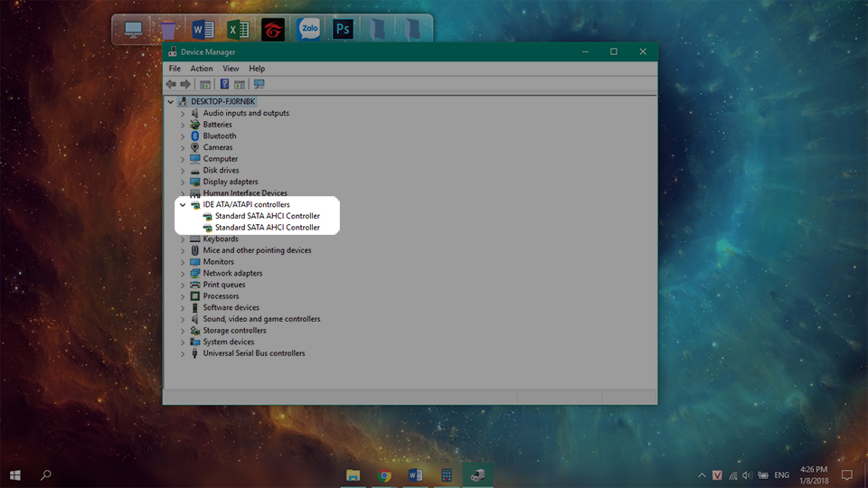Select the Bluetooth category icon
Image resolution: width=868 pixels, height=488 pixels.
point(195,136)
